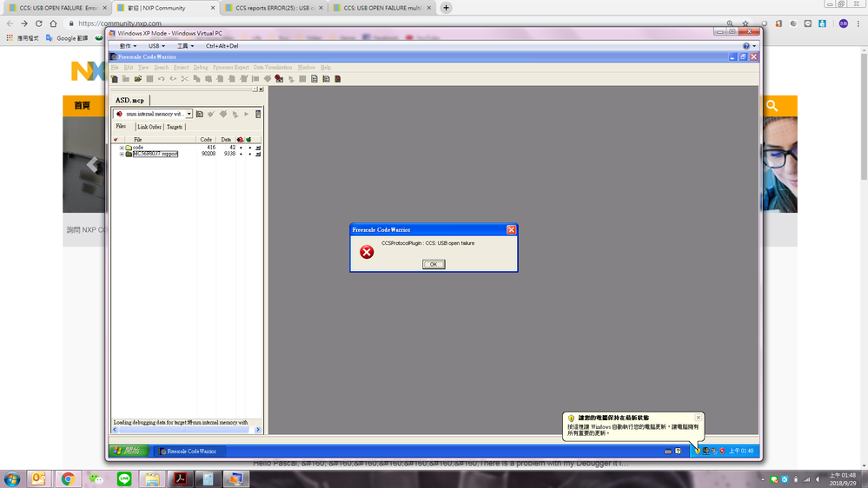Open target settings icon in project panel
The image size is (868, 488).
pyautogui.click(x=200, y=114)
